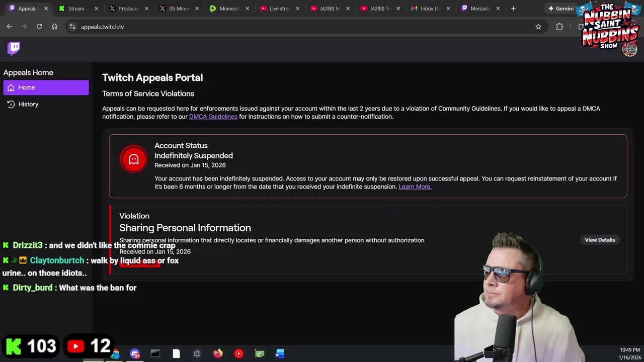The image size is (644, 362).
Task: Click View Details for Sharing Personal Information
Action: (x=600, y=240)
